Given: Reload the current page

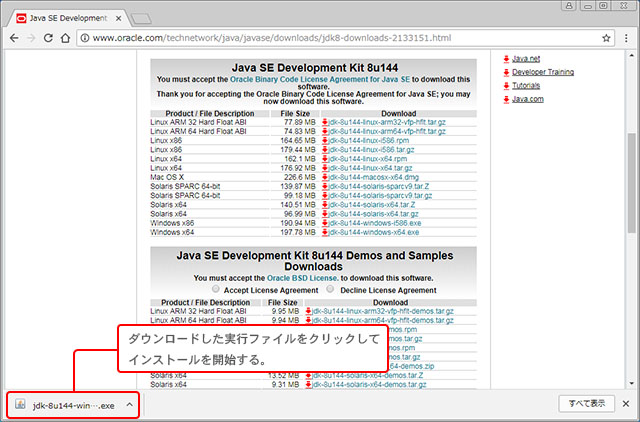Looking at the screenshot, I should point(48,38).
